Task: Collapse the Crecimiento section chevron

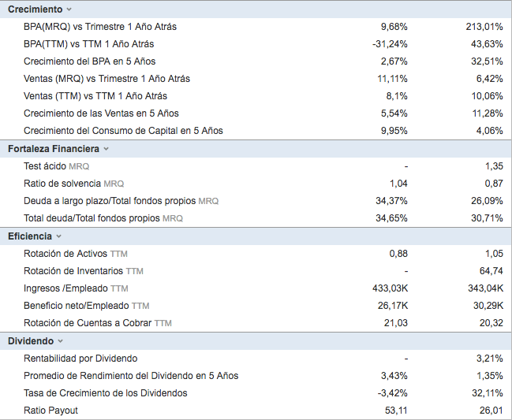Action: pyautogui.click(x=69, y=9)
